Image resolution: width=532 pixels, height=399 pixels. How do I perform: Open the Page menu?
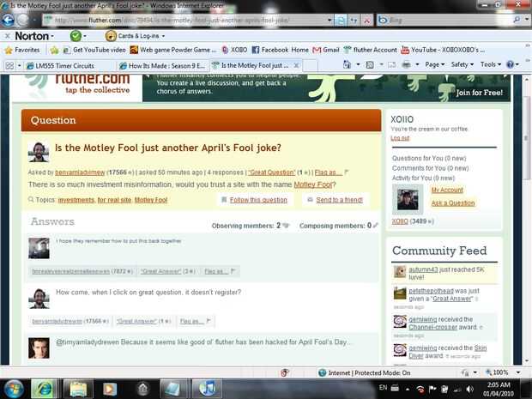tap(435, 64)
